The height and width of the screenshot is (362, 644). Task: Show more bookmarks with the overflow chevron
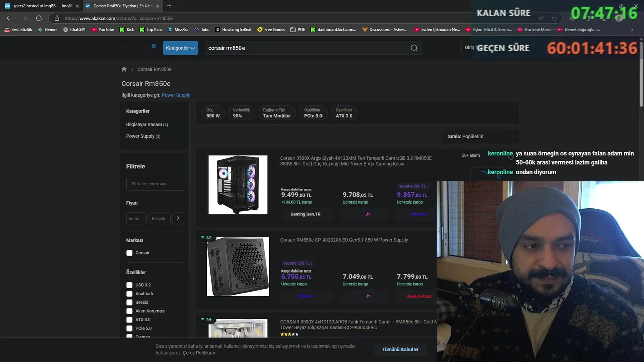632,30
